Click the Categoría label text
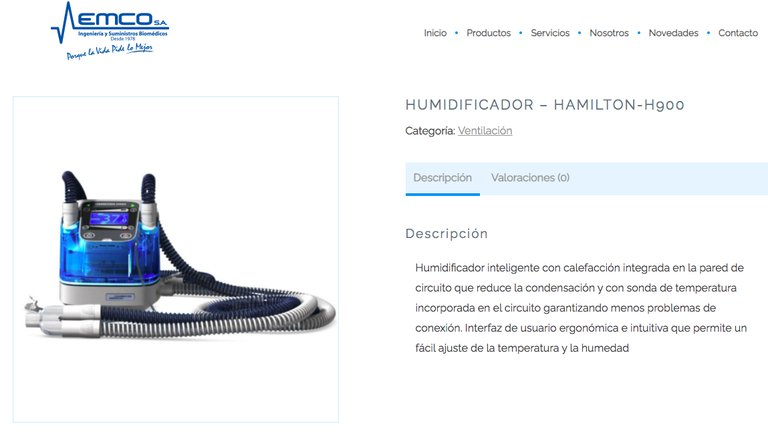768x432 pixels. tap(430, 131)
